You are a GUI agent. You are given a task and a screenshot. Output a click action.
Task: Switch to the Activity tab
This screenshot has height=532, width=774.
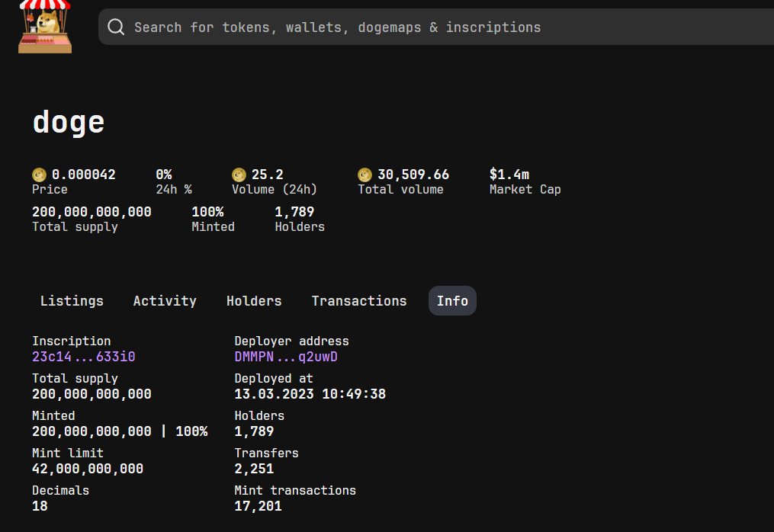(x=165, y=300)
